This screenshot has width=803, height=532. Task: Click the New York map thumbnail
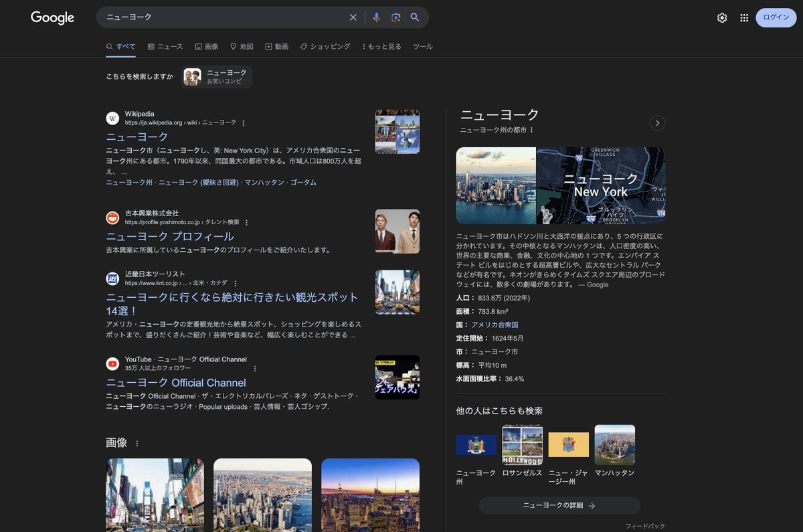tap(600, 185)
